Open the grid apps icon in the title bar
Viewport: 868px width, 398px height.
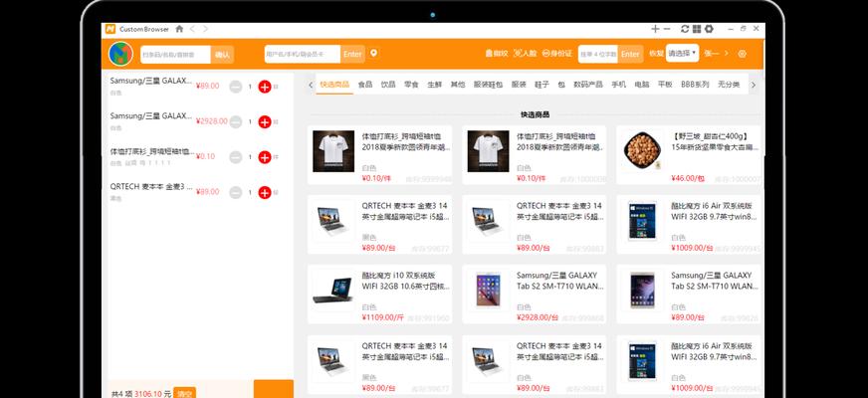697,29
